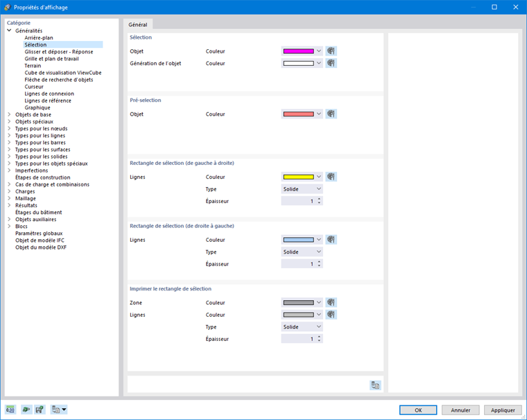Image resolution: width=527 pixels, height=420 pixels.
Task: Open Type dropdown for left-to-right rectangle
Action: 302,189
